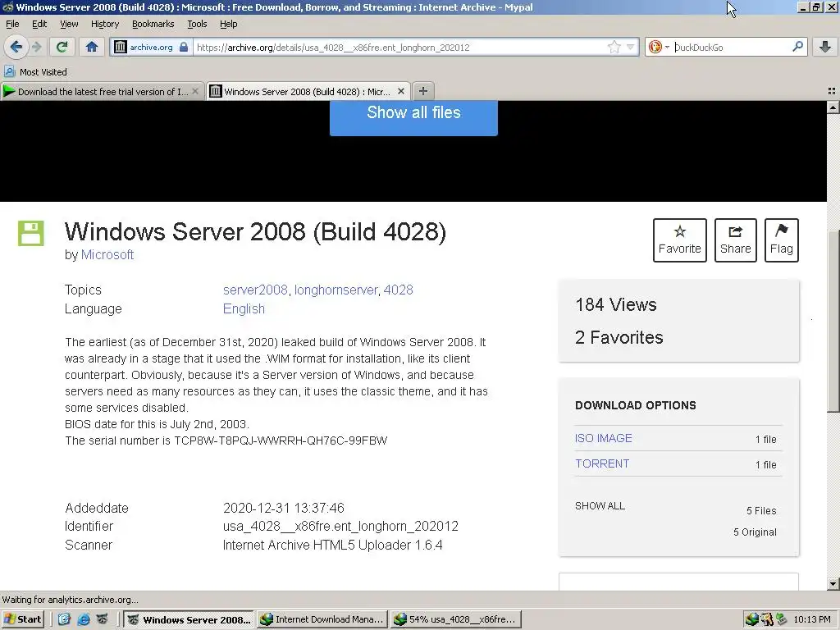Bookmark this page with the star icon
This screenshot has width=840, height=630.
click(x=614, y=47)
